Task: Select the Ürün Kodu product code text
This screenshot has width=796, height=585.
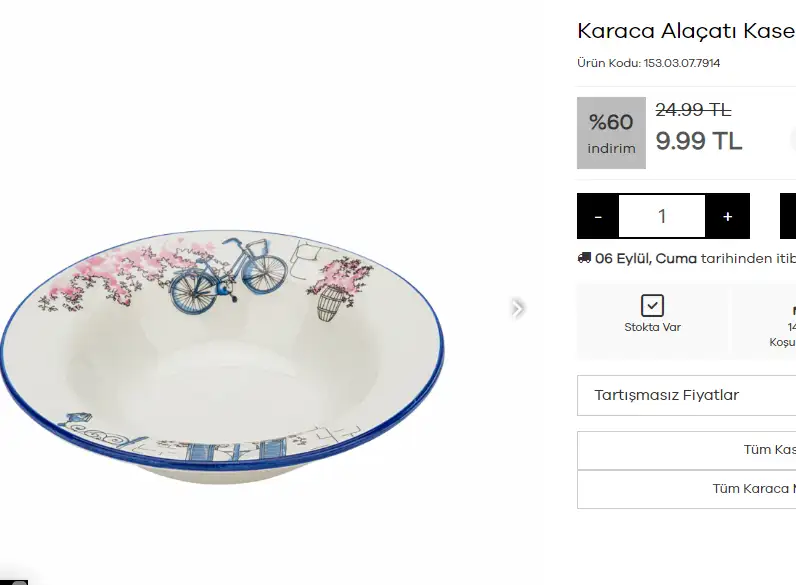Action: pyautogui.click(x=648, y=63)
